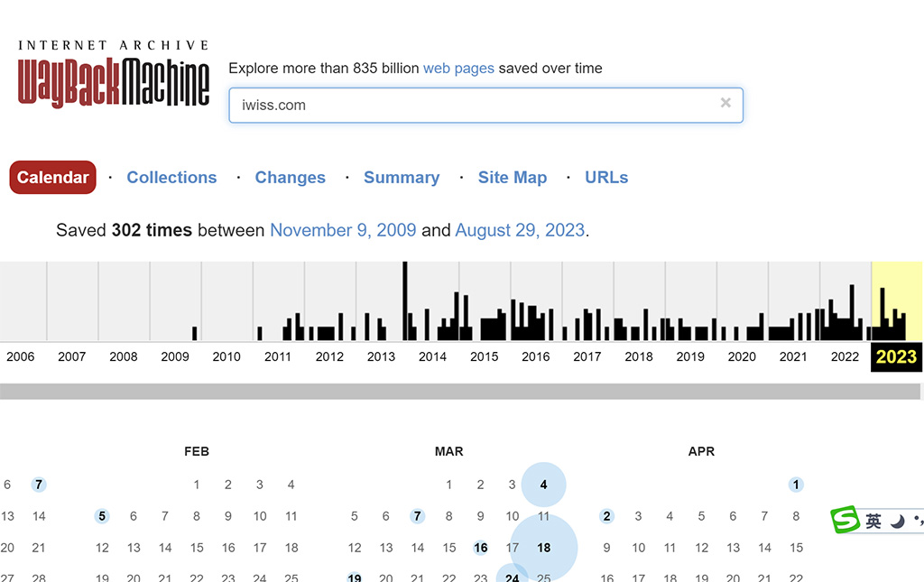Open the March 4 snapshot bubble

point(543,485)
